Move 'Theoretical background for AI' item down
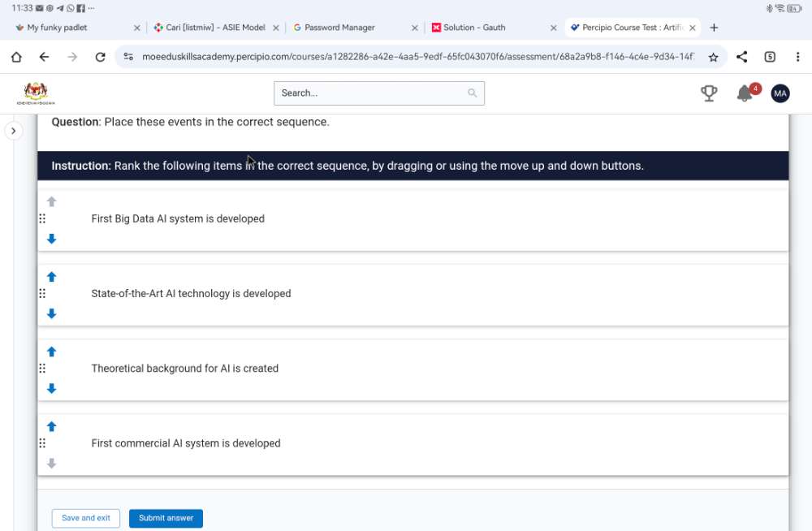The width and height of the screenshot is (812, 531). (52, 388)
